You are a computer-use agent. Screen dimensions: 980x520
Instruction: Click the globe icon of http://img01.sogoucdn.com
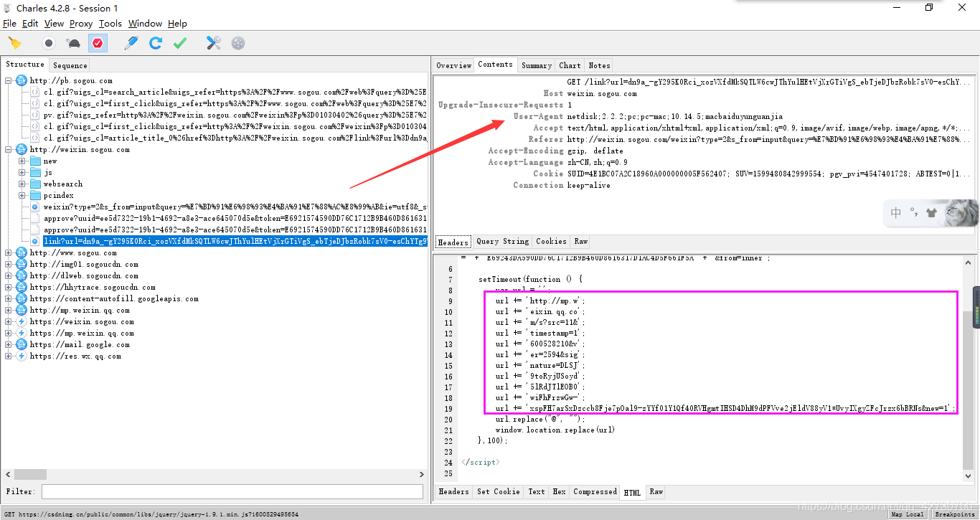[x=22, y=264]
